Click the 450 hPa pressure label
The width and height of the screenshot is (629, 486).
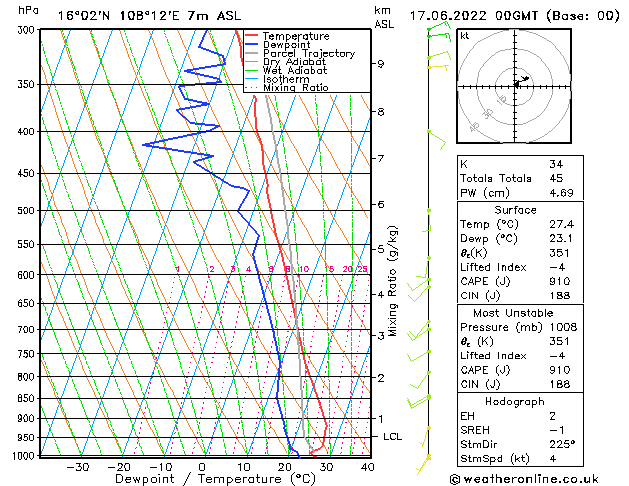28,174
